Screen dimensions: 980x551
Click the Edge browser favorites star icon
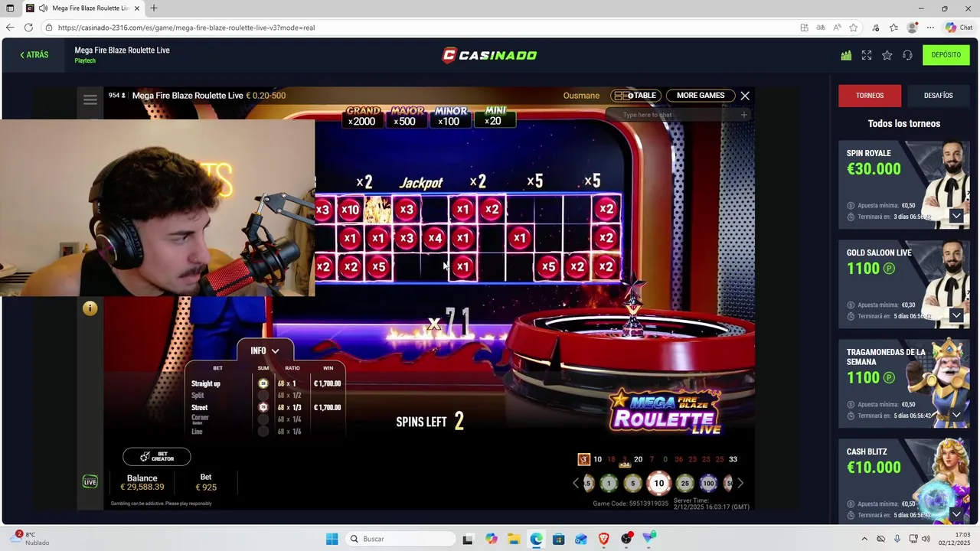click(854, 28)
